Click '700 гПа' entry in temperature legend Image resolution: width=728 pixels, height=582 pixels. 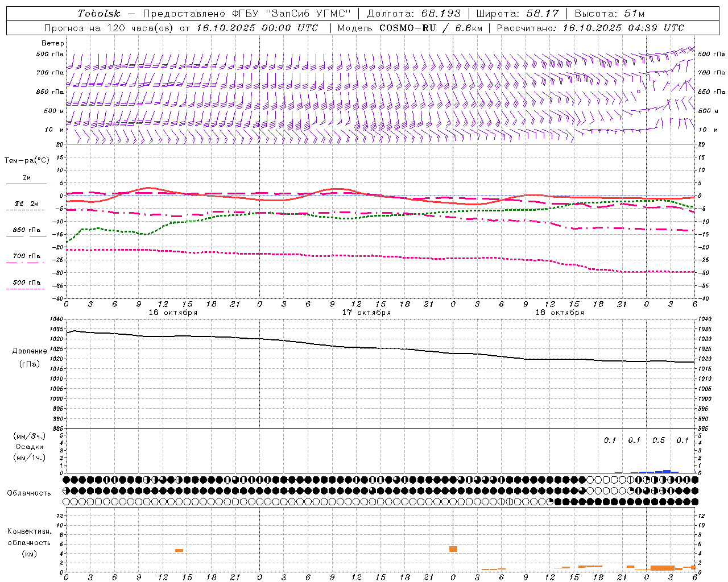[27, 256]
